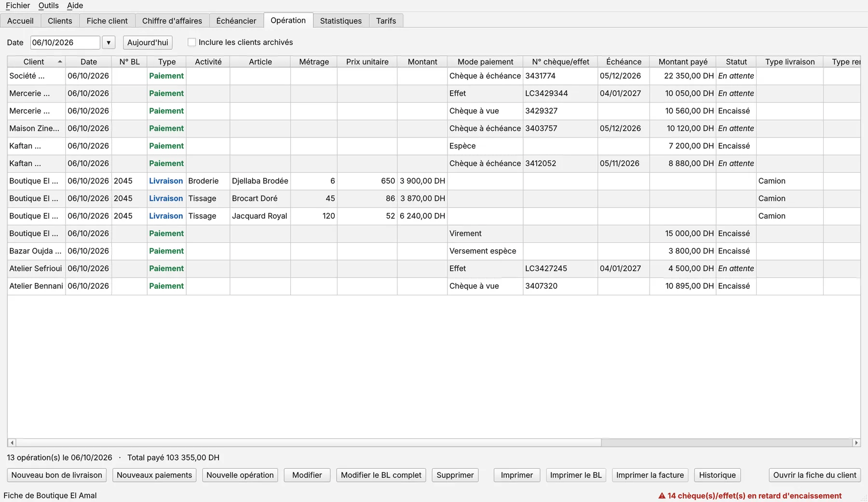Click Imprimer la facture button
The image size is (868, 502).
[x=650, y=475]
